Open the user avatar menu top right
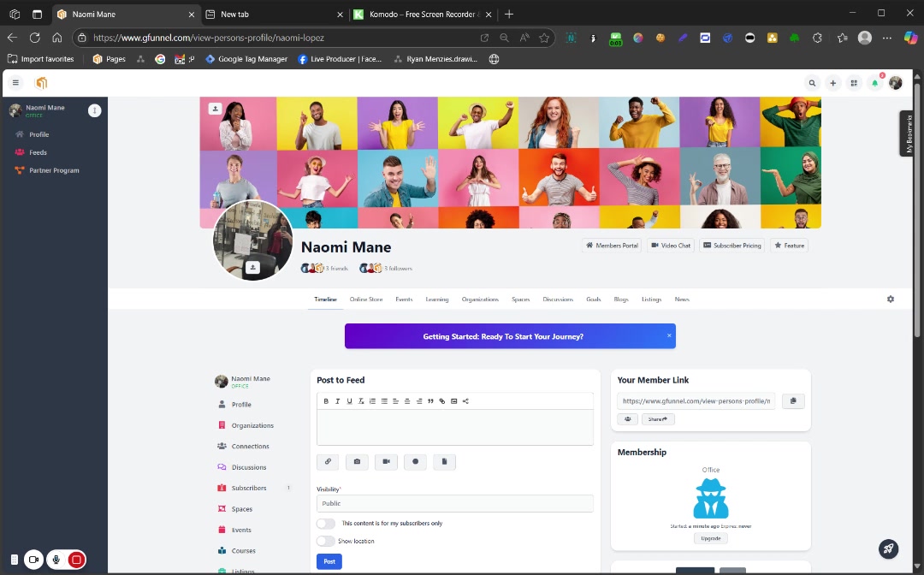Image resolution: width=924 pixels, height=575 pixels. (896, 83)
